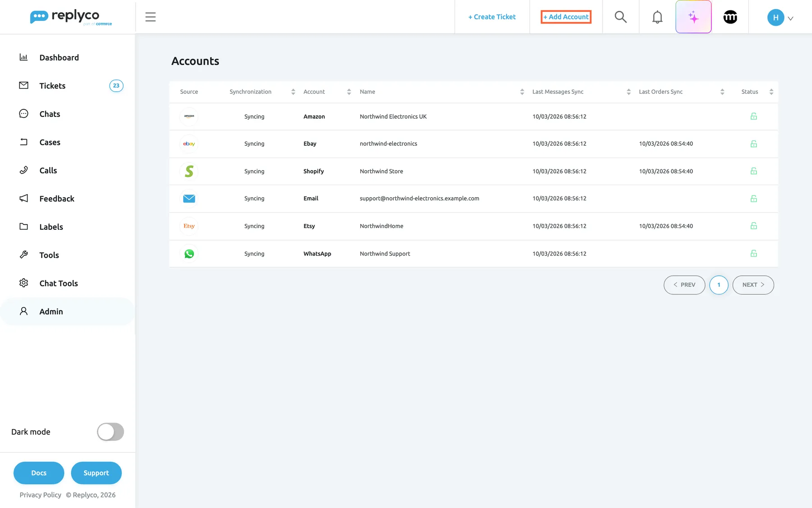Open Dashboard in sidebar
The height and width of the screenshot is (508, 812).
pos(68,57)
